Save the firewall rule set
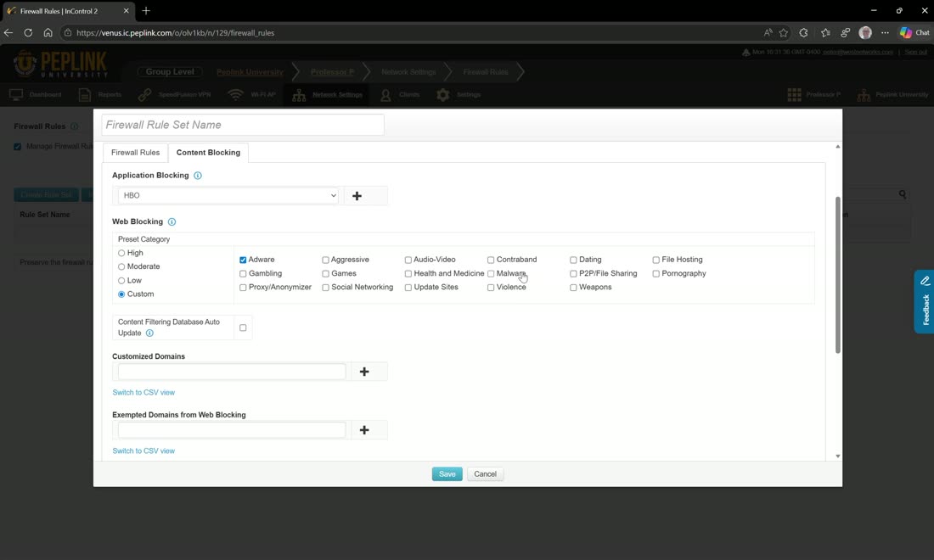934x560 pixels. pos(447,474)
